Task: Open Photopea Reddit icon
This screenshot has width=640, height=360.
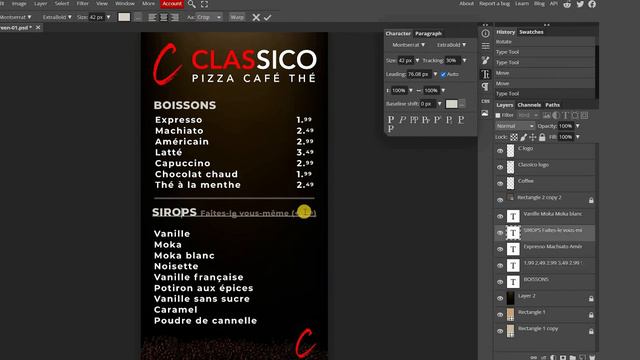Action: [567, 4]
